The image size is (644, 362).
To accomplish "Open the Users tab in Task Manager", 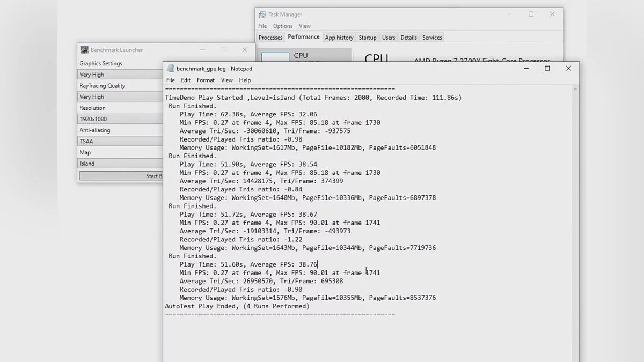I will (x=389, y=38).
